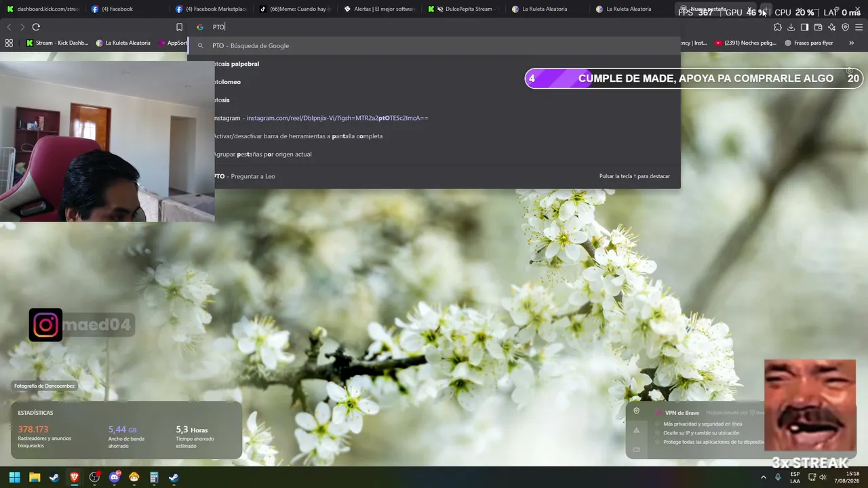
Task: Switch to the (4) Facebook tab
Action: coord(126,9)
